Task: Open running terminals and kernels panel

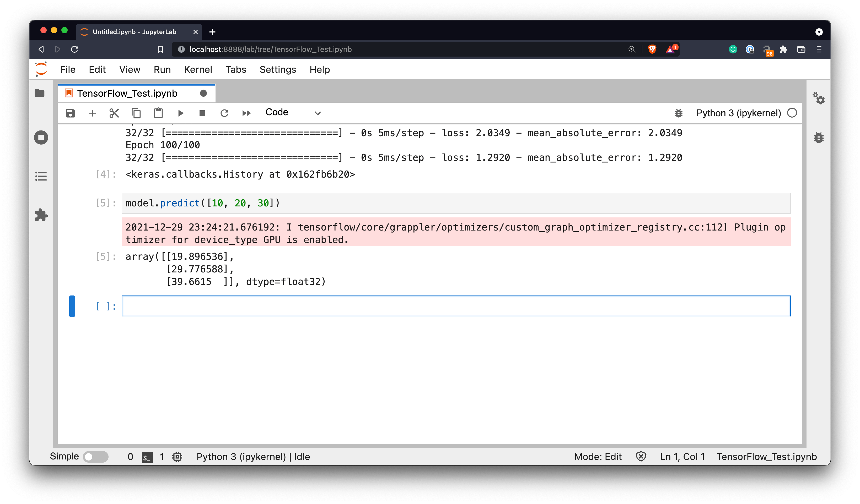Action: click(x=41, y=138)
